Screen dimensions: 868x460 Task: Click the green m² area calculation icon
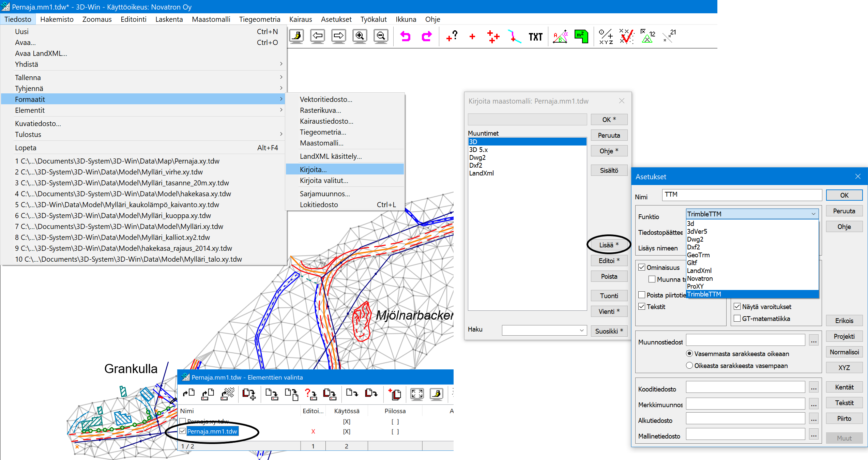[x=581, y=36]
